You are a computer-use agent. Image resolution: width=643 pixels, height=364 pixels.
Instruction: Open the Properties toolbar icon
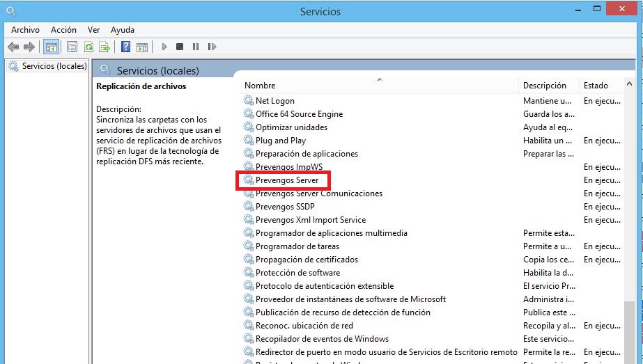click(72, 47)
